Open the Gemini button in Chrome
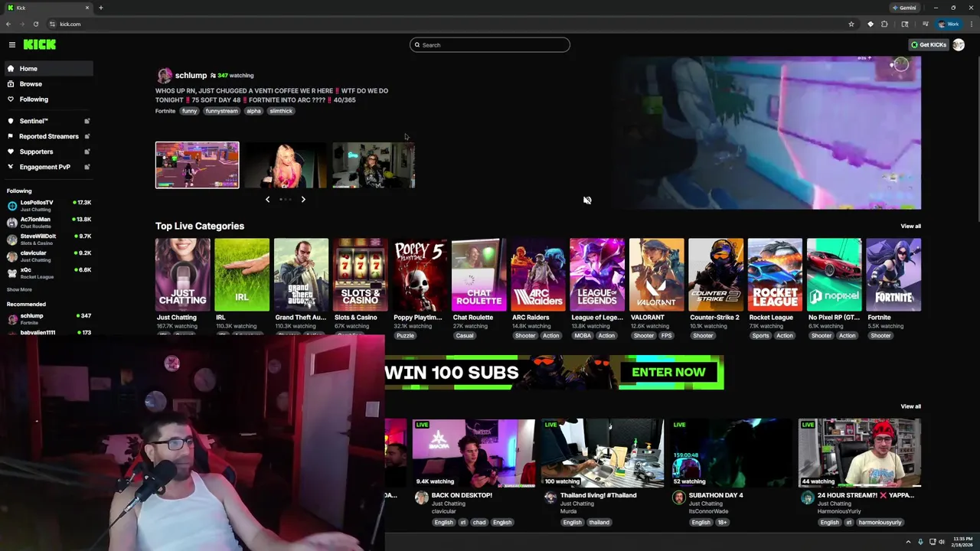Viewport: 980px width, 551px height. pos(904,8)
